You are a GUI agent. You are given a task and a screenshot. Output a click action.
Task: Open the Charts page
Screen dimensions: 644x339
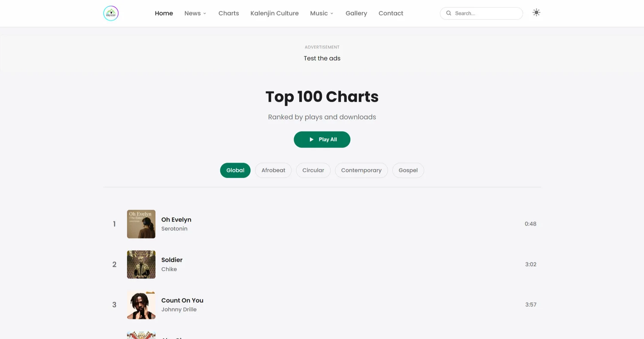pyautogui.click(x=228, y=13)
